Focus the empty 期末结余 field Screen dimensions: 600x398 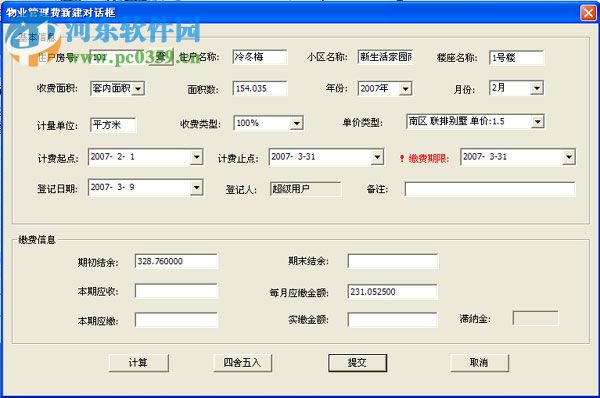point(393,261)
